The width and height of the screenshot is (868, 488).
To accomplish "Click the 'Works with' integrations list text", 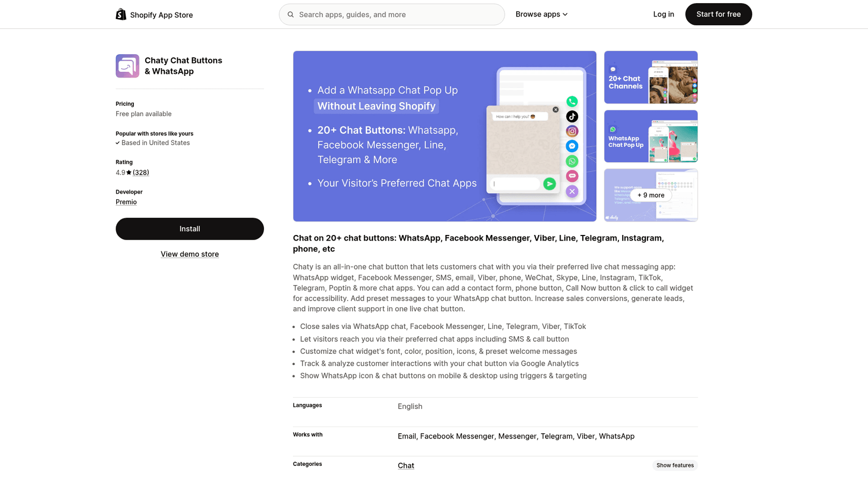I will click(516, 436).
